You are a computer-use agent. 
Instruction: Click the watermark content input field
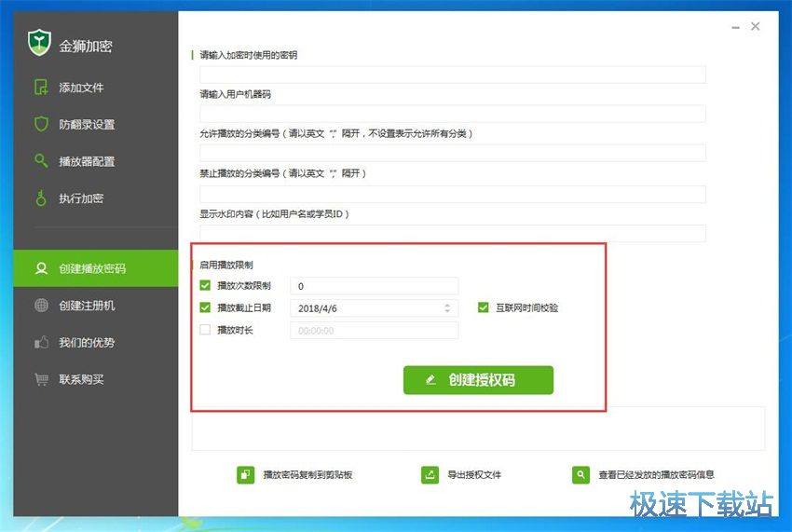tap(453, 234)
